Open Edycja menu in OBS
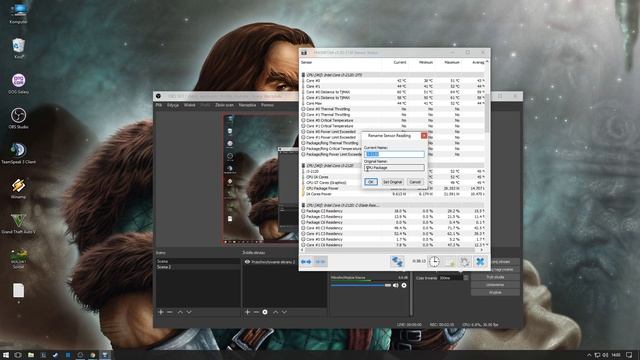The image size is (640, 360). click(173, 105)
